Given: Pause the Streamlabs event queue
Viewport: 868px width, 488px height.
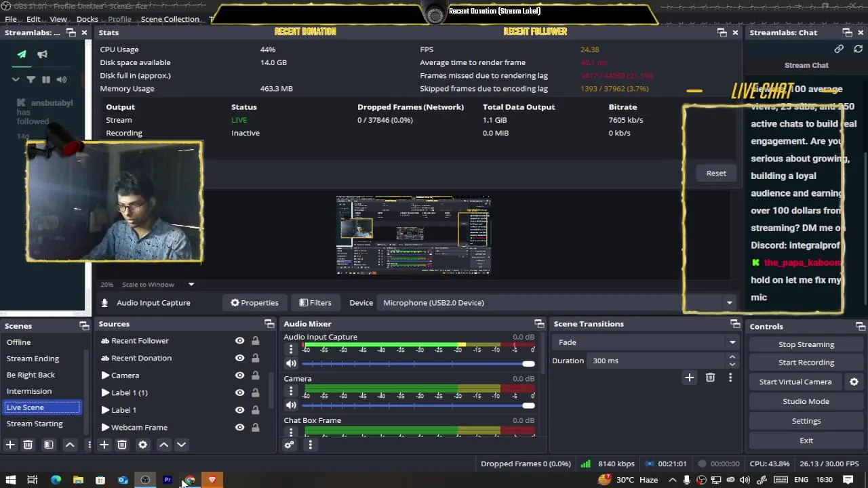Looking at the screenshot, I should click(46, 79).
